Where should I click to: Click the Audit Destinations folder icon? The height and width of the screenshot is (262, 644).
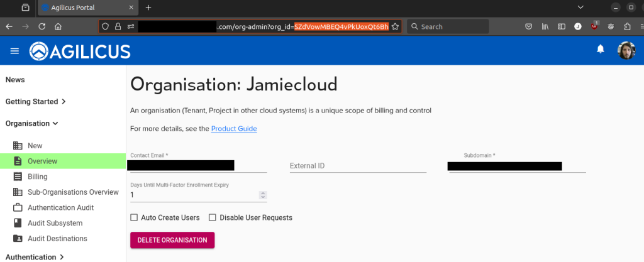(18, 239)
